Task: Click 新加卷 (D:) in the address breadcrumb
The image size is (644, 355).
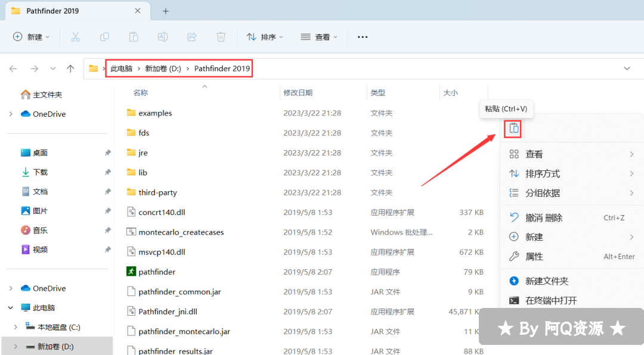Action: point(163,68)
